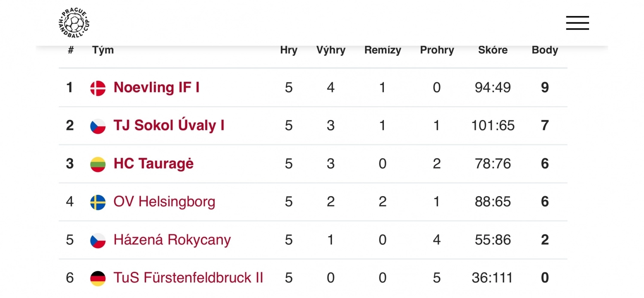Click the Body column header
The image size is (644, 298).
pyautogui.click(x=545, y=50)
